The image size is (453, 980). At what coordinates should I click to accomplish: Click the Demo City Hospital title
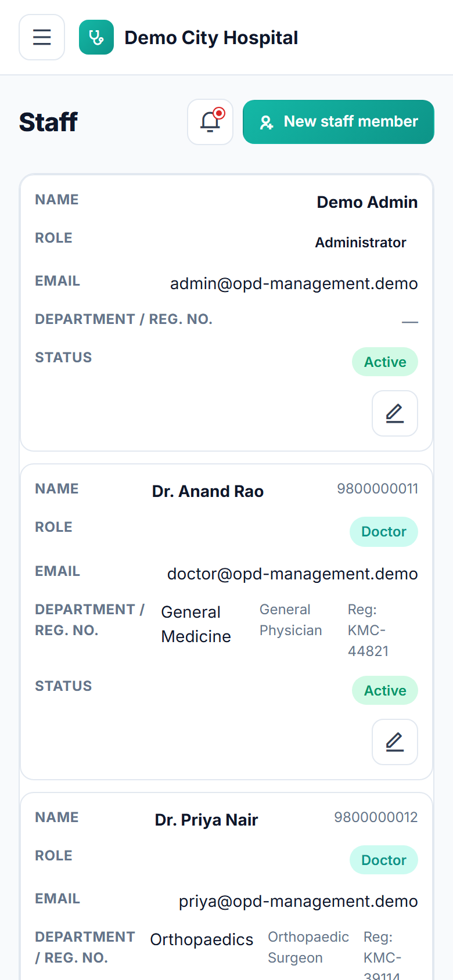211,38
